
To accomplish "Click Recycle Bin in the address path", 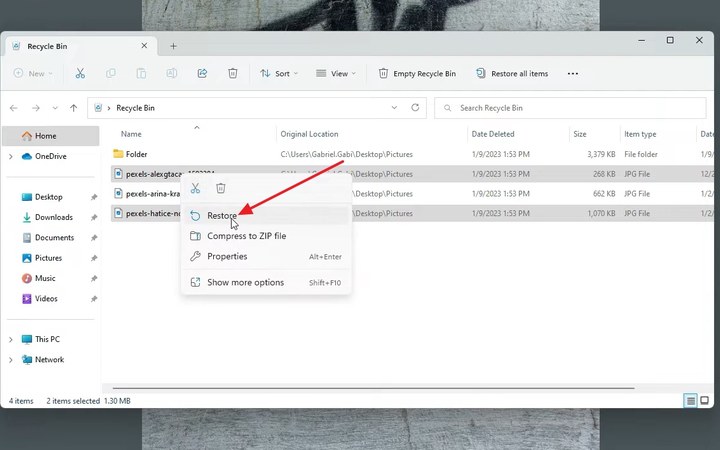I will pyautogui.click(x=135, y=108).
